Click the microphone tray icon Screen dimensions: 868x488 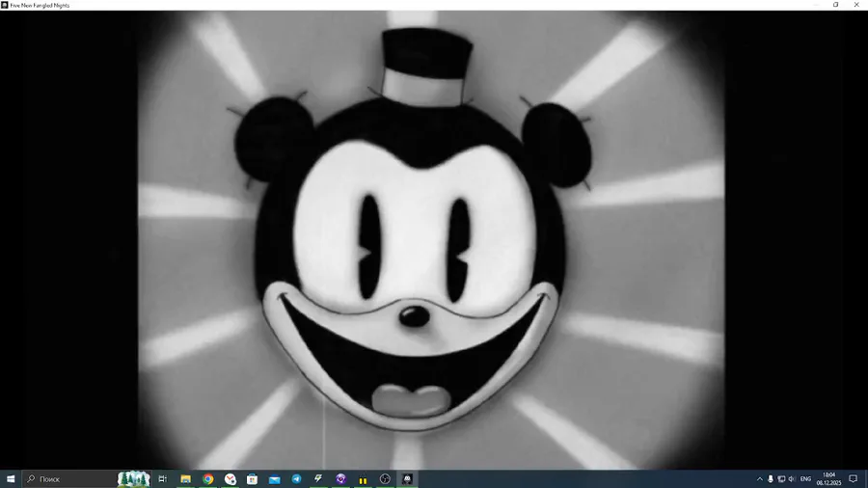click(x=770, y=479)
